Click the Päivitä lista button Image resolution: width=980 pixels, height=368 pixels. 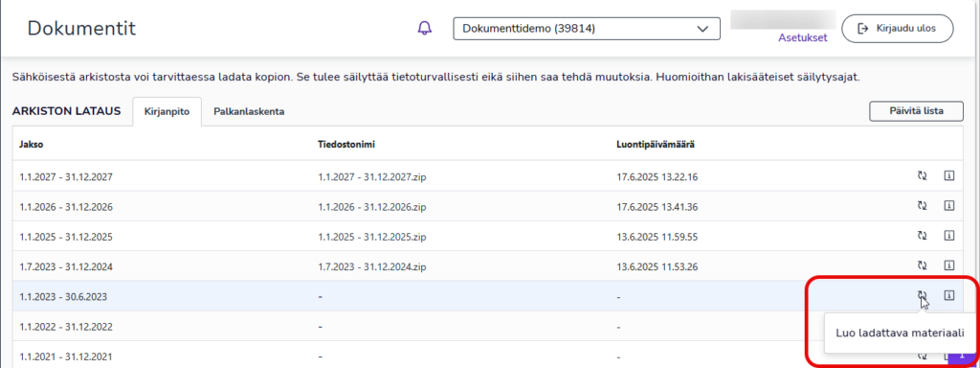tap(916, 111)
